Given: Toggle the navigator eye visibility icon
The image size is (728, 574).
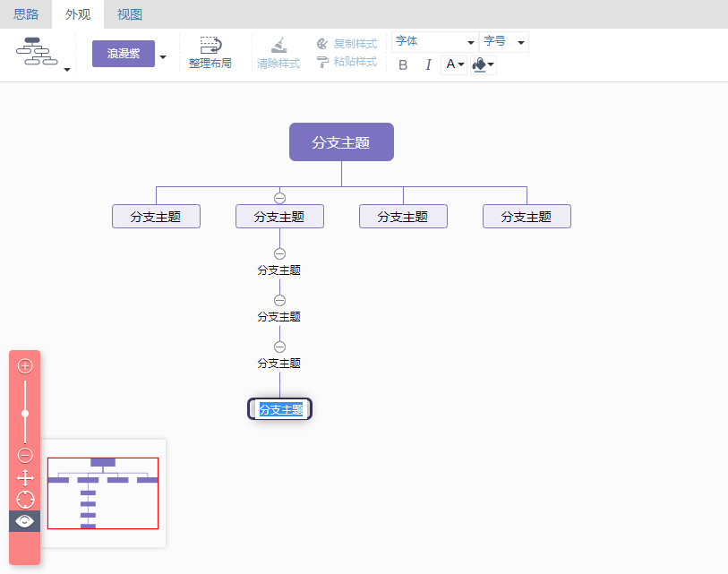Looking at the screenshot, I should [x=24, y=521].
